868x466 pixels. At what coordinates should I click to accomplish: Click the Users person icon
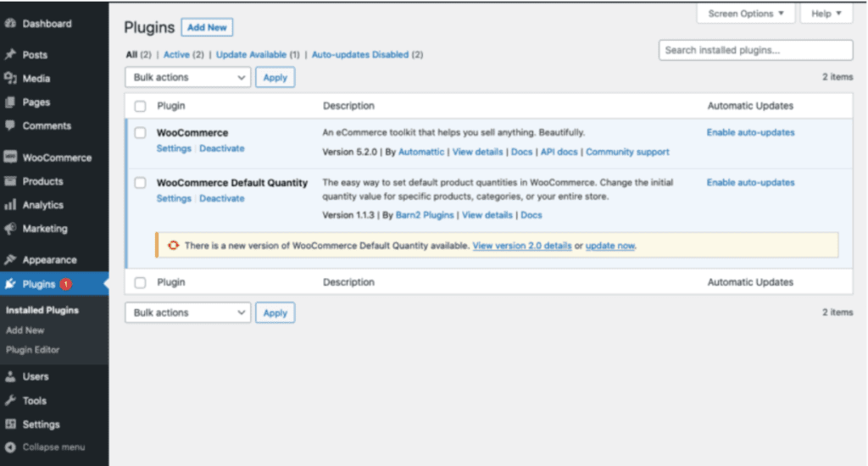[10, 376]
